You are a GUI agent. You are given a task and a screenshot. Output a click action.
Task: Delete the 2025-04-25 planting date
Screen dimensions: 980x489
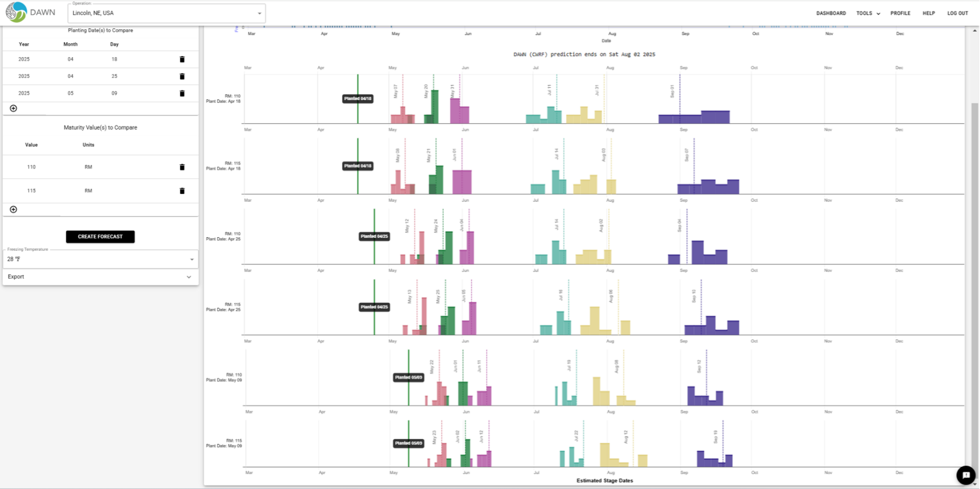tap(182, 76)
